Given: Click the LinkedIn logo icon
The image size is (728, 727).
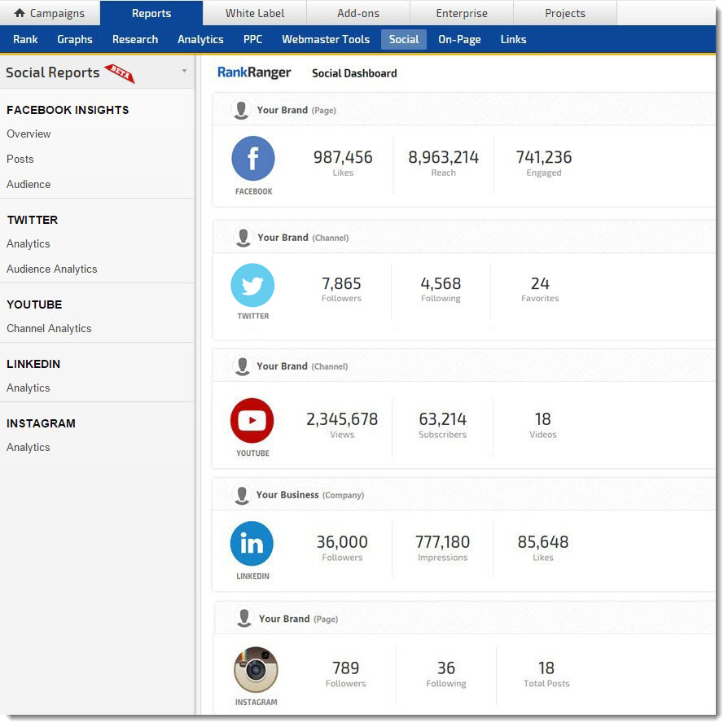Looking at the screenshot, I should pyautogui.click(x=252, y=544).
